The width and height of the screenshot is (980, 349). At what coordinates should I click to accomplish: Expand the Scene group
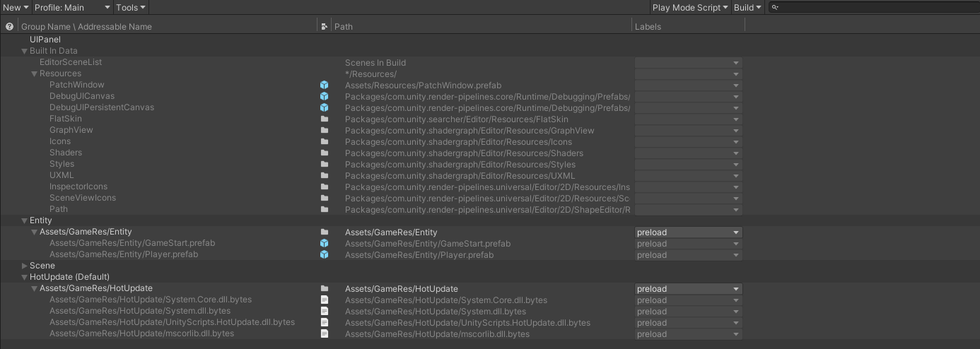coord(25,266)
